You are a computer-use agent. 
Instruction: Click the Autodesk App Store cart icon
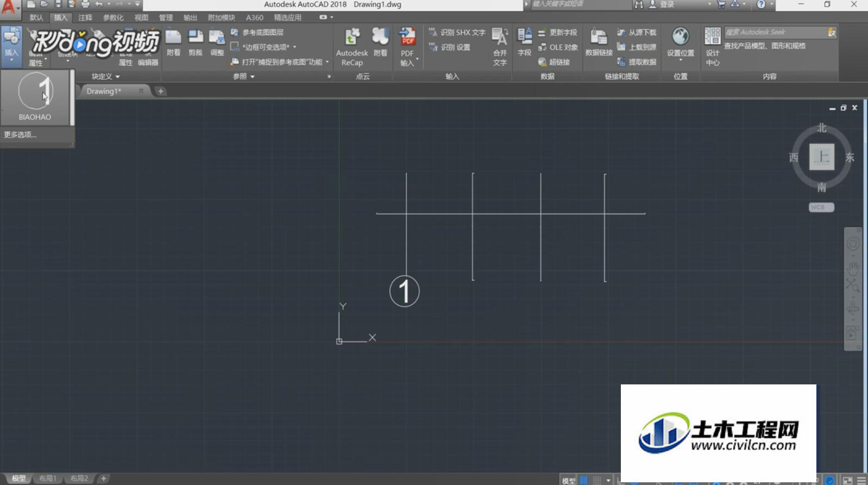click(721, 4)
